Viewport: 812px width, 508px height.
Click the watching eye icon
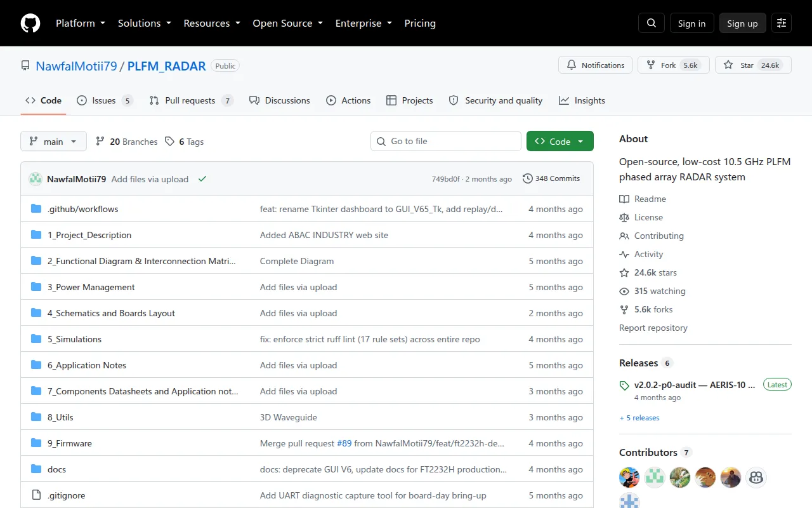coord(624,291)
